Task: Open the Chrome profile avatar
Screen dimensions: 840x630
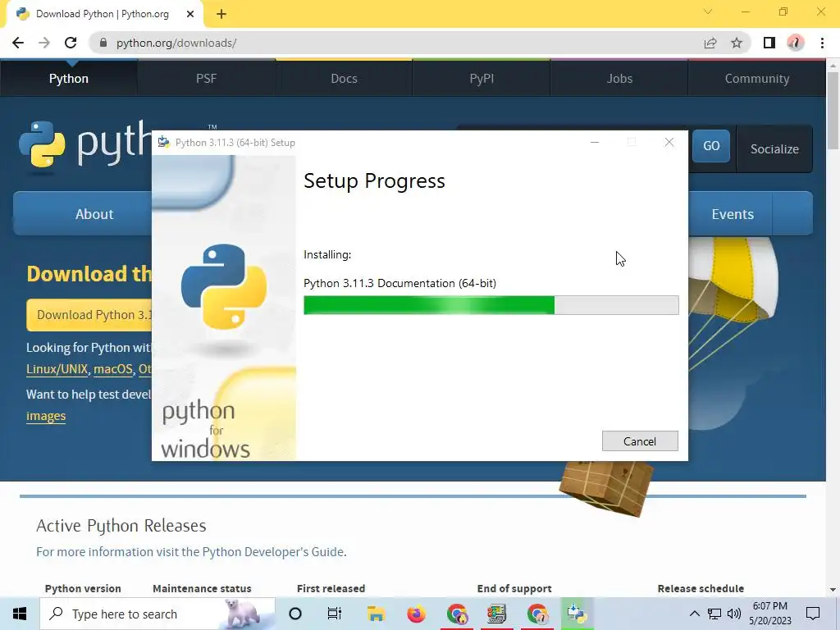Action: click(796, 43)
